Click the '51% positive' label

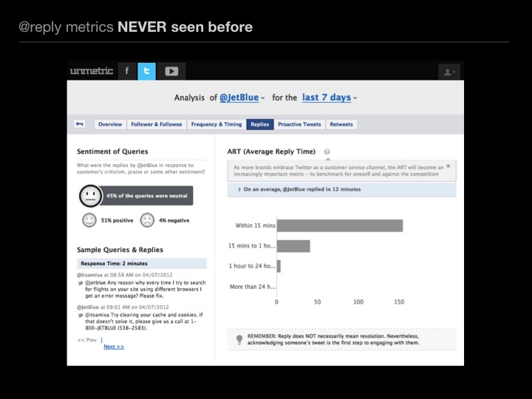pos(117,220)
